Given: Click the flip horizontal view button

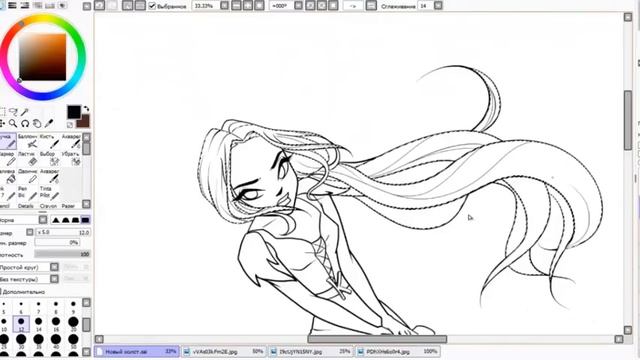Looking at the screenshot, I should (x=371, y=6).
